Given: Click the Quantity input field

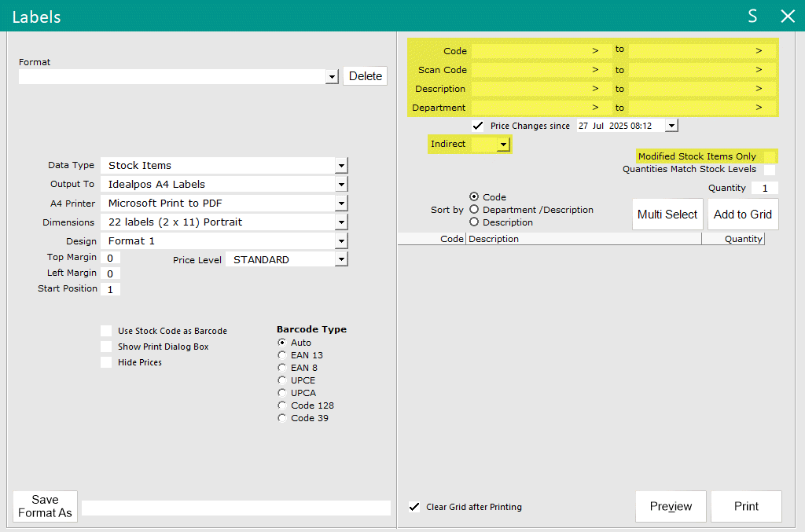Looking at the screenshot, I should 764,189.
